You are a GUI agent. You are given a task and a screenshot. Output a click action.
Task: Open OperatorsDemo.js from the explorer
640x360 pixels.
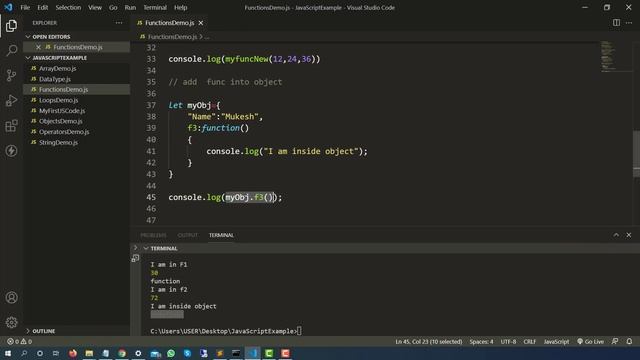[x=64, y=132]
